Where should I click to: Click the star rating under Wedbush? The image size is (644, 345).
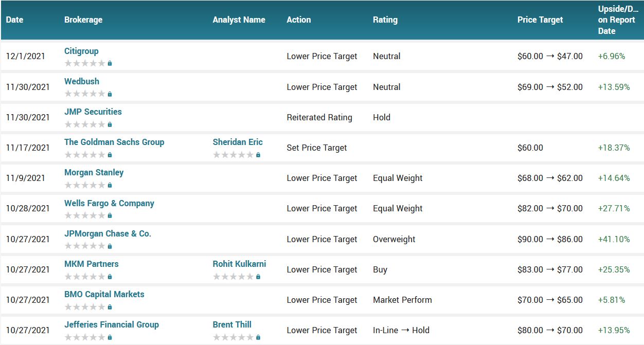click(x=85, y=94)
